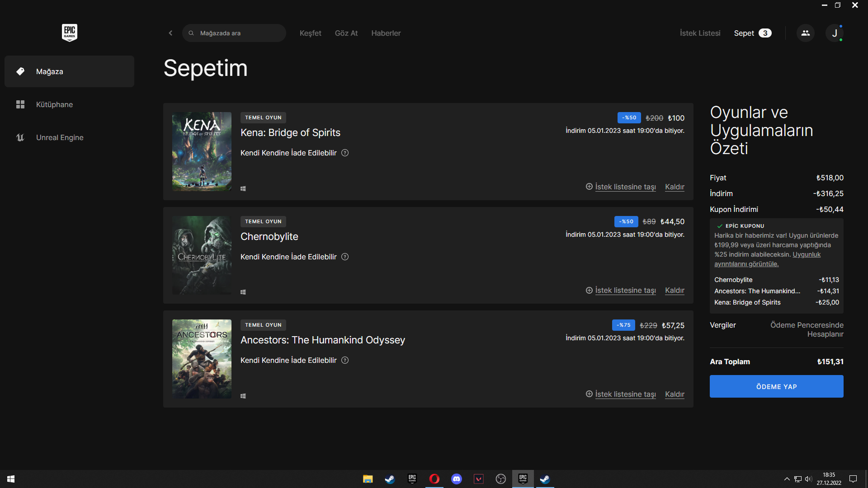The height and width of the screenshot is (488, 868).
Task: Open the Chernobylite cover thumbnail
Action: [202, 255]
